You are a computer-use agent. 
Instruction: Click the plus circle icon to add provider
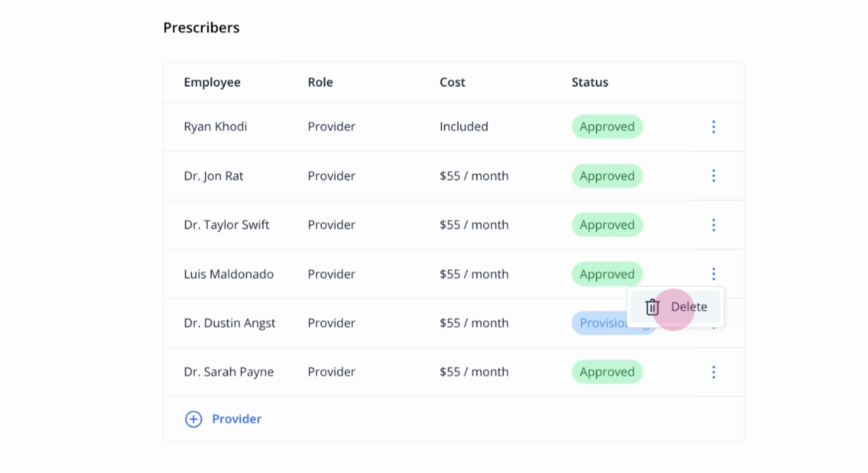pyautogui.click(x=193, y=419)
